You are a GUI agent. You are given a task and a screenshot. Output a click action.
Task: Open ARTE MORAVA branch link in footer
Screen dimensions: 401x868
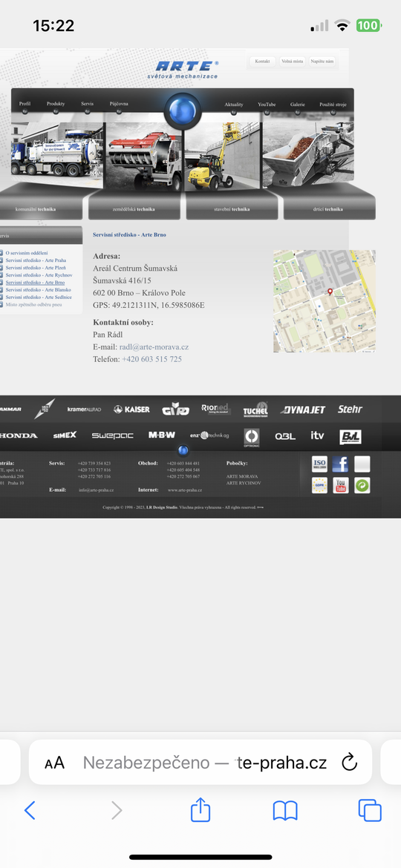coord(242,476)
